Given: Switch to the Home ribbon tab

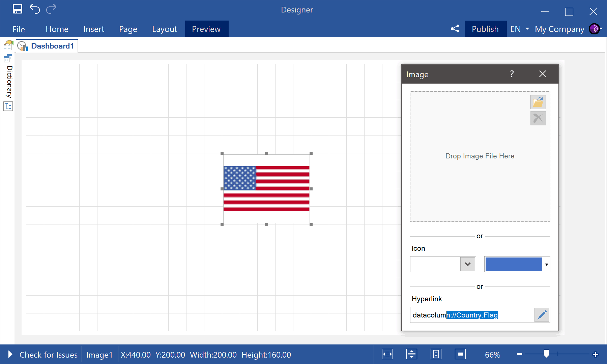Looking at the screenshot, I should click(x=57, y=29).
